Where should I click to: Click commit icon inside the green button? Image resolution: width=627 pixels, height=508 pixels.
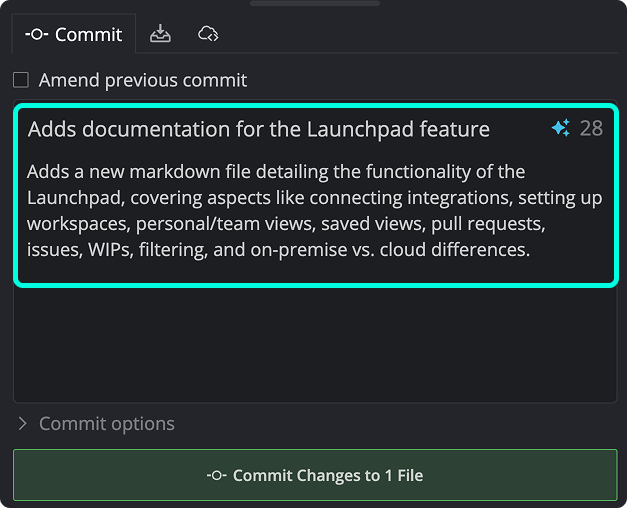(217, 475)
